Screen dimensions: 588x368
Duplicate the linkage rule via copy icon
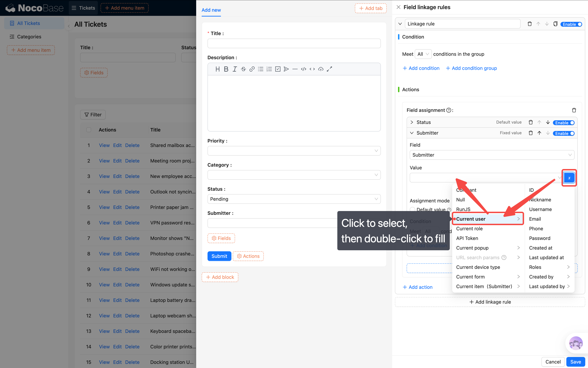click(555, 24)
